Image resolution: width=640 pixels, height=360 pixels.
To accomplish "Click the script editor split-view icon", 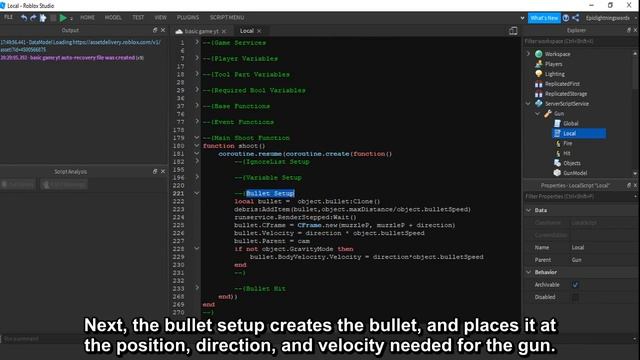I will 513,31.
